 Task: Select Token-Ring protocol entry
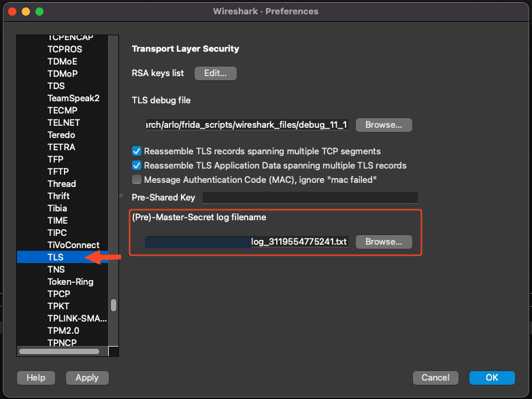pos(70,281)
